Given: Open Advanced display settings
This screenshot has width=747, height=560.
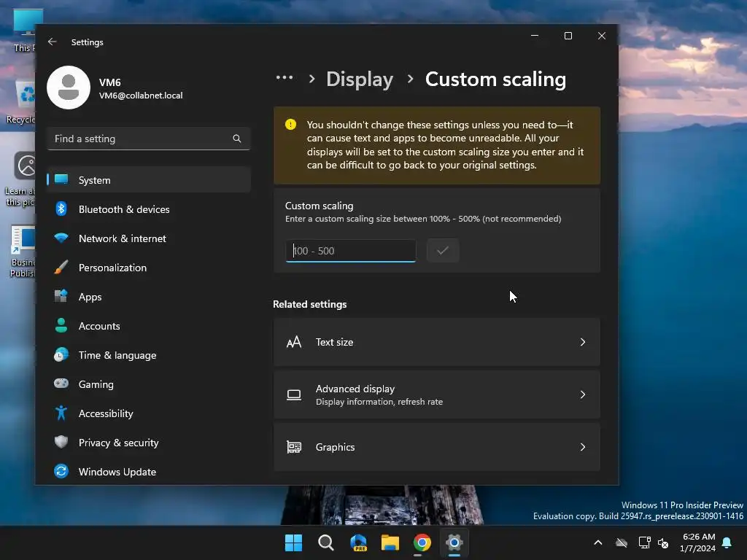Looking at the screenshot, I should tap(437, 394).
